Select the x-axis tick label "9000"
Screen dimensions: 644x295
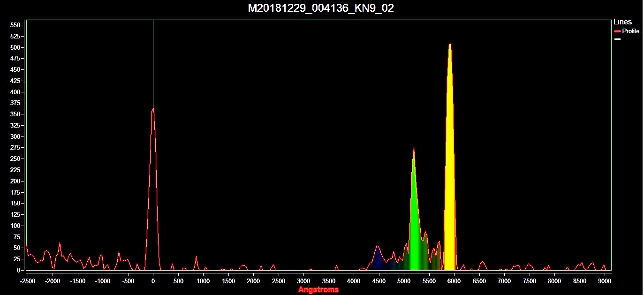(x=605, y=281)
